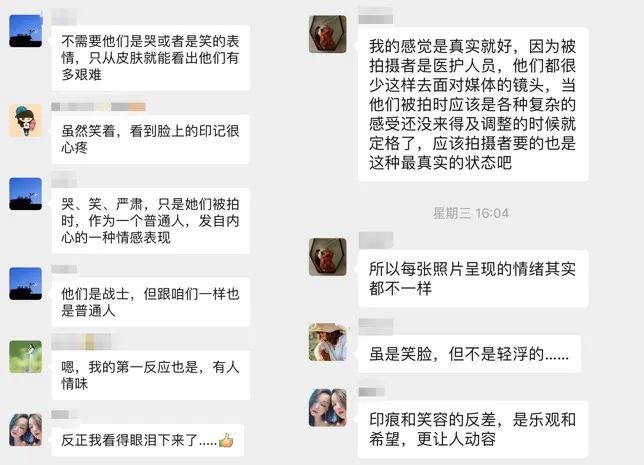644x465 pixels.
Task: Tap the two-women avatar next to 印痕和笑容 message
Action: [x=327, y=407]
